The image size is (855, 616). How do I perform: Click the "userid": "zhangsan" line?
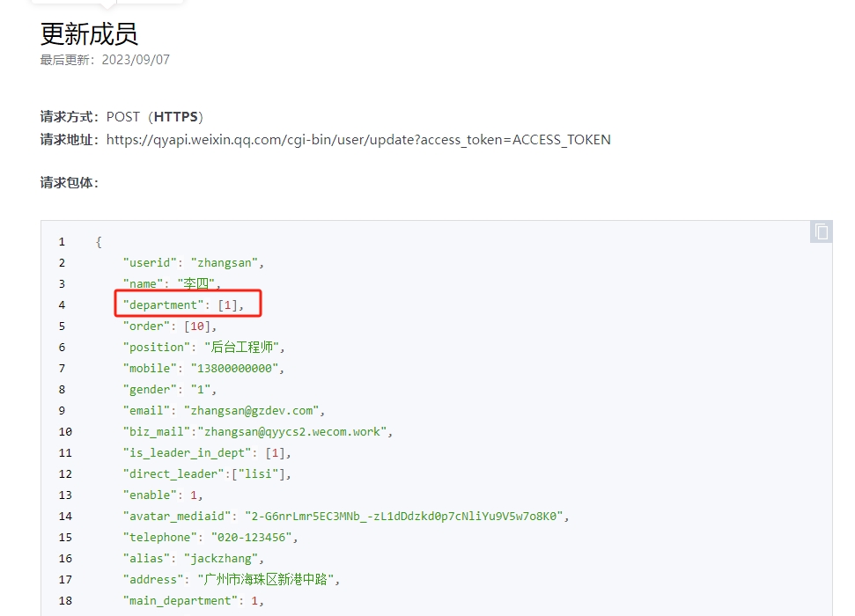194,263
